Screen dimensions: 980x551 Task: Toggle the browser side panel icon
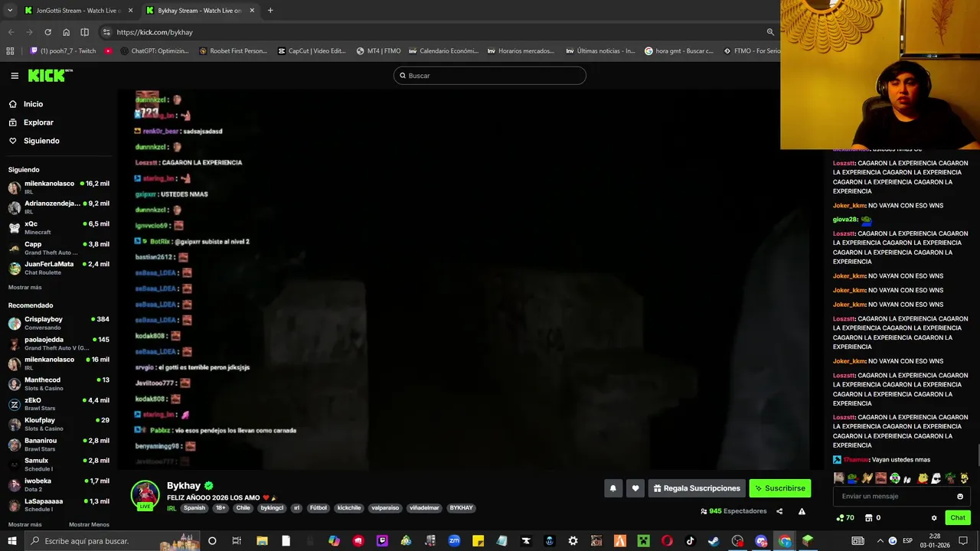[x=84, y=32]
